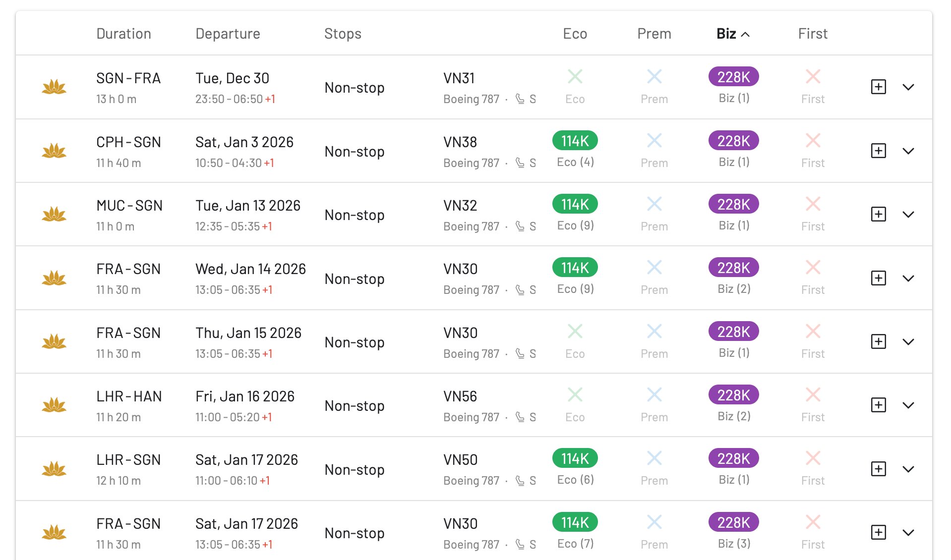Expand the LHR-SGN Jan 17 flight row
The width and height of the screenshot is (951, 560).
pyautogui.click(x=909, y=469)
